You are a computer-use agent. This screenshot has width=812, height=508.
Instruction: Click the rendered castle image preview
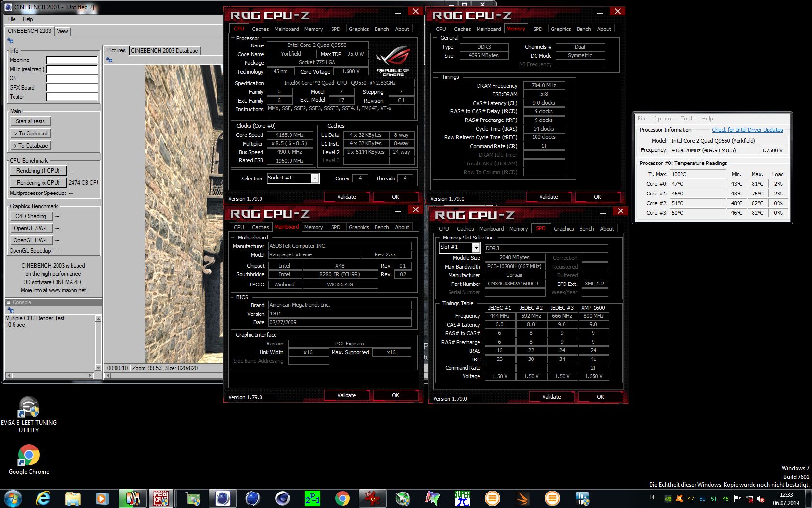(184, 214)
